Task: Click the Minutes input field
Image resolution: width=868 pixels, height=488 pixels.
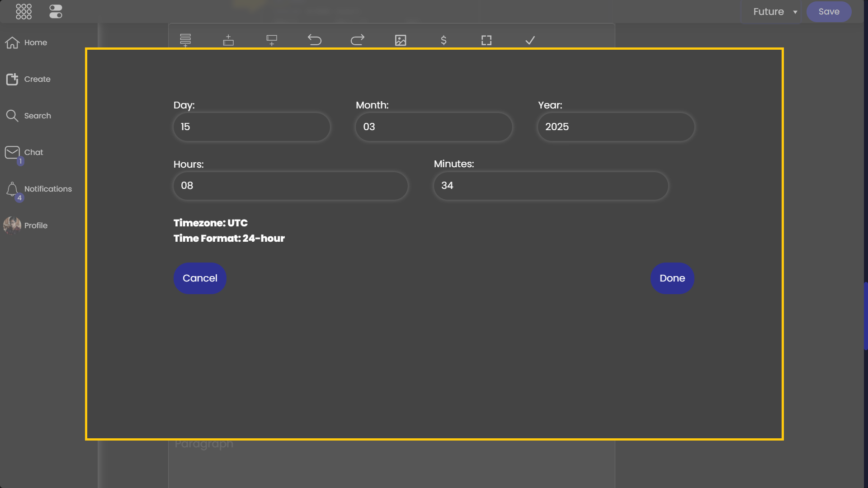Action: [x=551, y=186]
